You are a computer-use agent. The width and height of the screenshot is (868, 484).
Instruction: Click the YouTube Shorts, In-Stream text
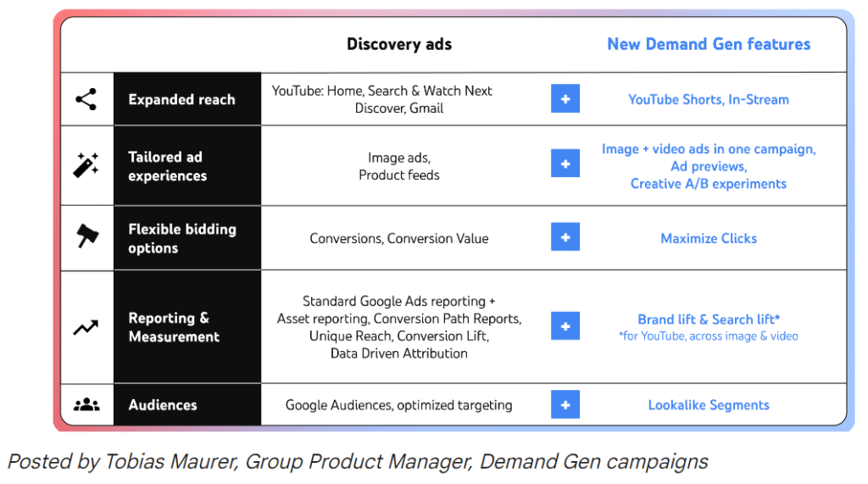coord(709,99)
